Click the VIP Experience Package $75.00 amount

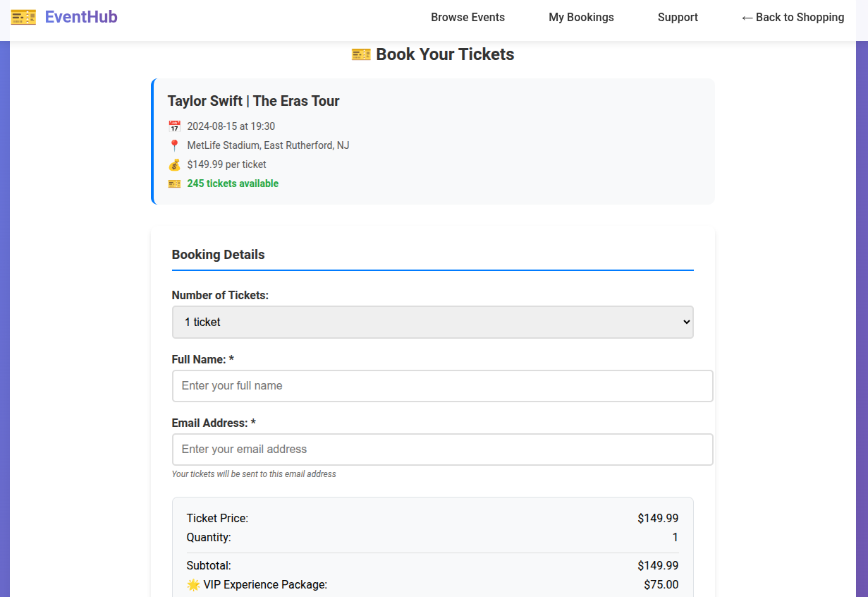click(661, 585)
